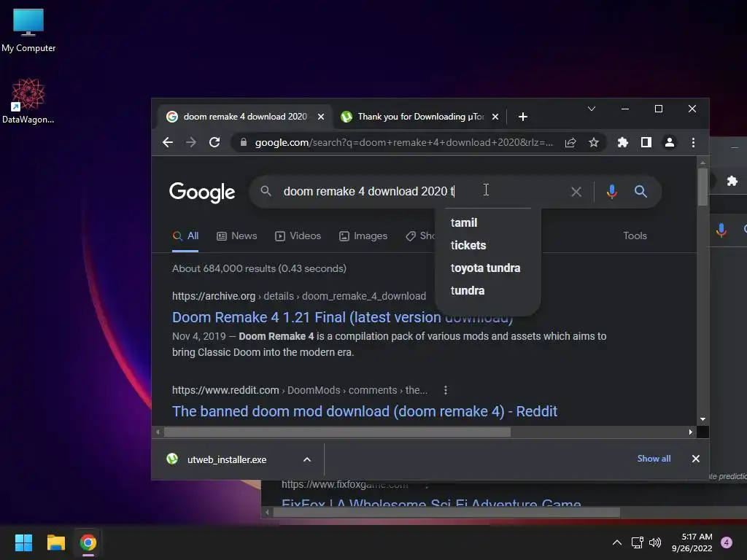Open the Chrome side panel
This screenshot has height=560, width=747.
point(646,142)
